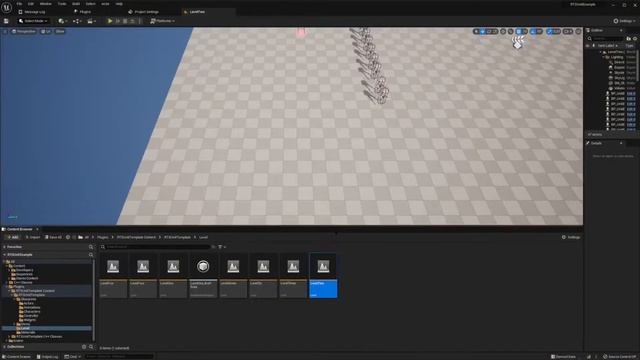Click the Outliner create folder icon
This screenshot has width=640, height=360.
[629, 38]
